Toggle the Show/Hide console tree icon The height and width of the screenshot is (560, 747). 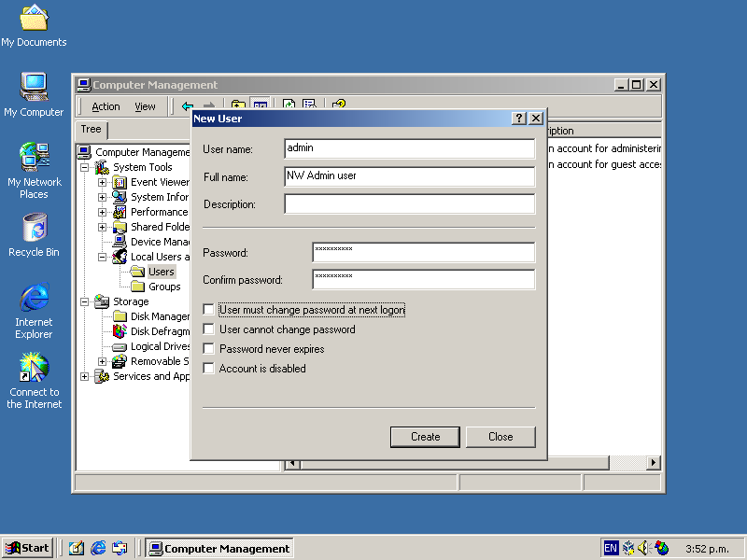coord(261,105)
